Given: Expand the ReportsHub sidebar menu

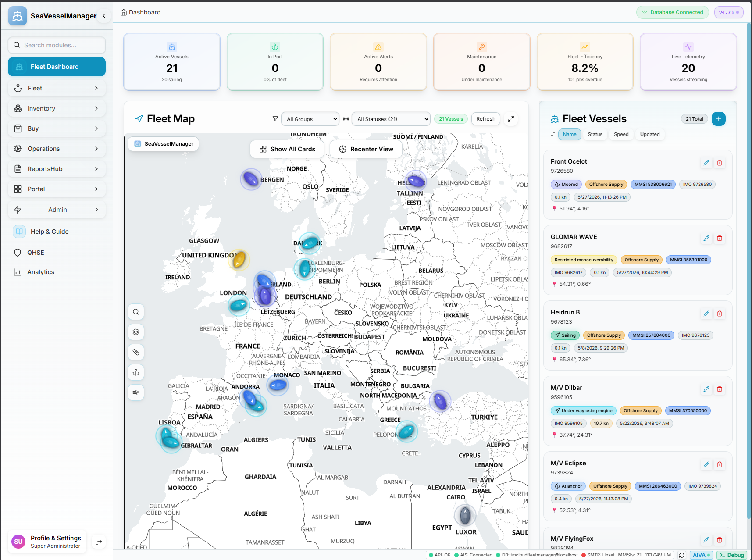Looking at the screenshot, I should pos(57,169).
